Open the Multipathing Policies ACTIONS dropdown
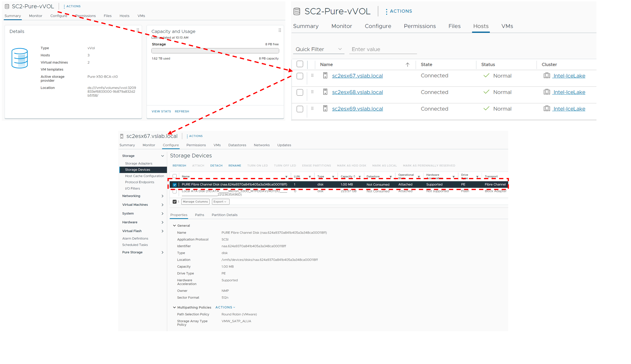This screenshot has width=631, height=364. (225, 307)
